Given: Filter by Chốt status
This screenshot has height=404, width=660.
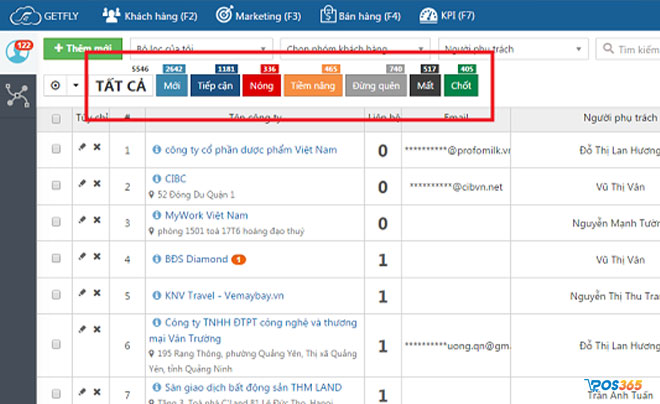Looking at the screenshot, I should click(x=461, y=85).
